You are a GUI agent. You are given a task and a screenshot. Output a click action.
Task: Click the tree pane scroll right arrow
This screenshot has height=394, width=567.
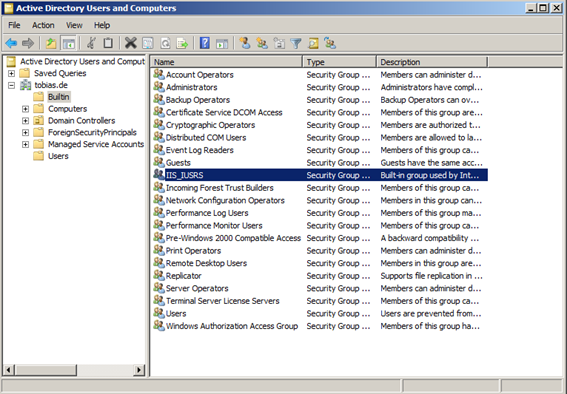[x=139, y=370]
